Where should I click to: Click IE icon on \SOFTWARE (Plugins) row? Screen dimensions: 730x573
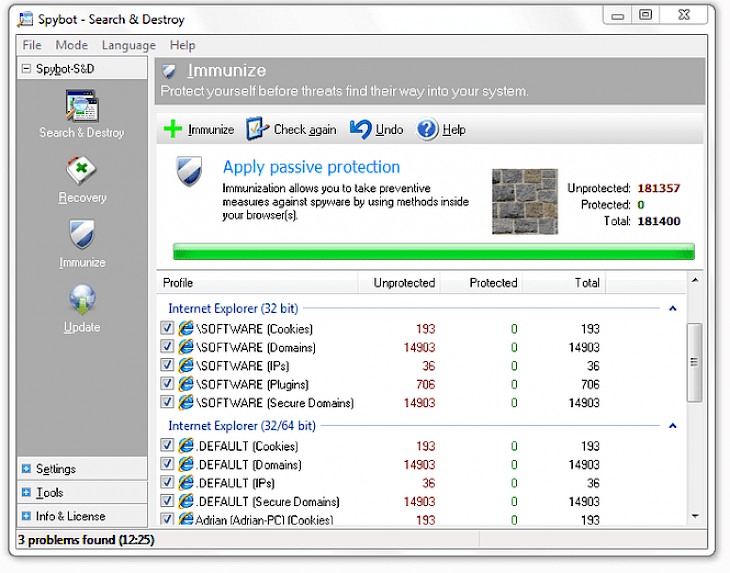[186, 384]
